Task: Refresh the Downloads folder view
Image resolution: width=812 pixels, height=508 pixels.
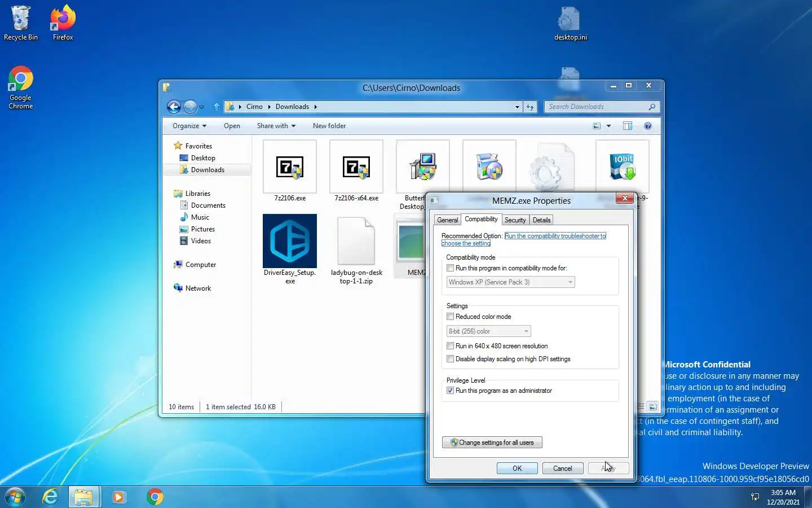Action: pos(530,107)
